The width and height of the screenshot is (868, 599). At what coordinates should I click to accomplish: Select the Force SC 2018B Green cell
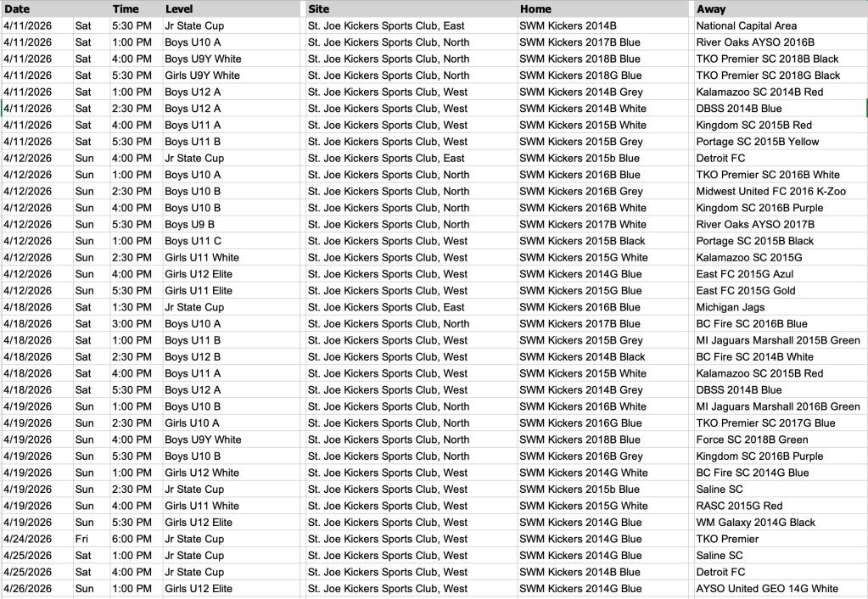pos(752,439)
